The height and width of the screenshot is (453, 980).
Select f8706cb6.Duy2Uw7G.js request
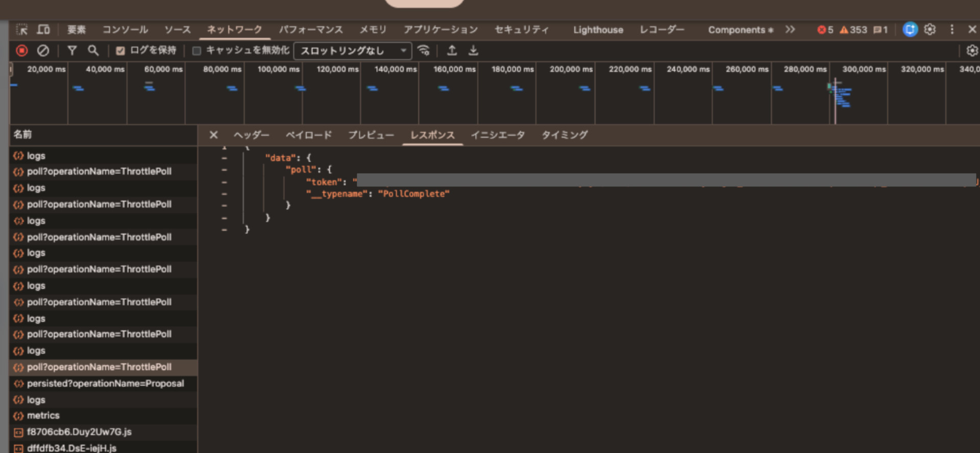(103, 432)
